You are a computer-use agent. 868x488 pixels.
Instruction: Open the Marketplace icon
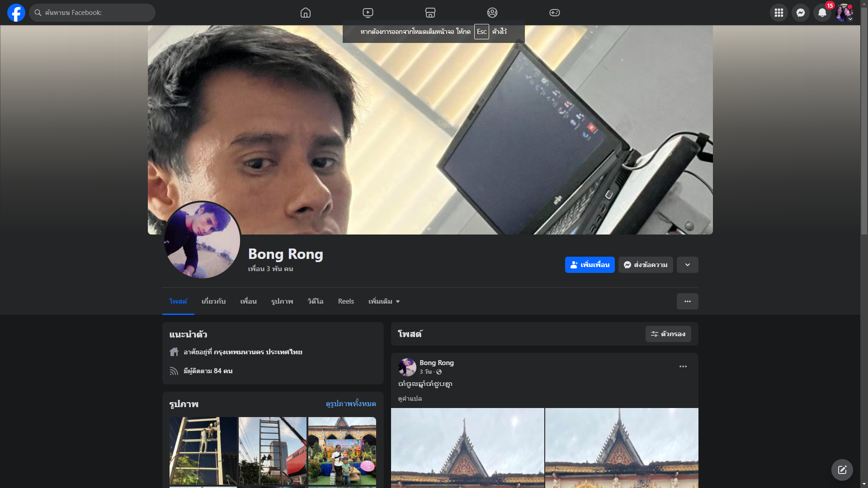click(x=430, y=13)
